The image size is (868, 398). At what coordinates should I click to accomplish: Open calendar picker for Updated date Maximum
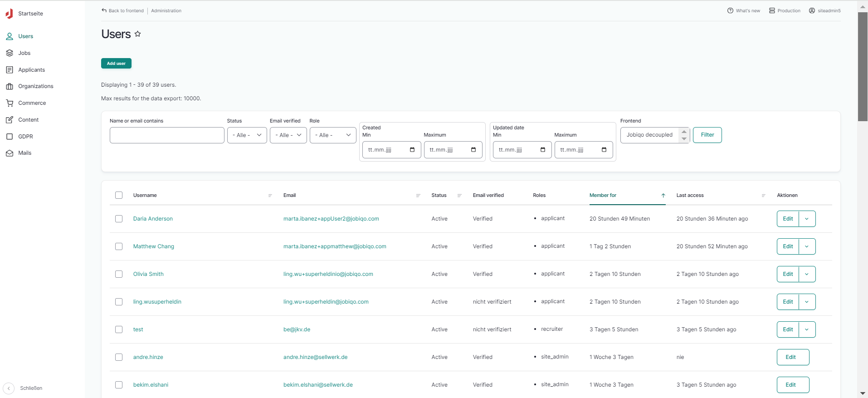(x=604, y=150)
